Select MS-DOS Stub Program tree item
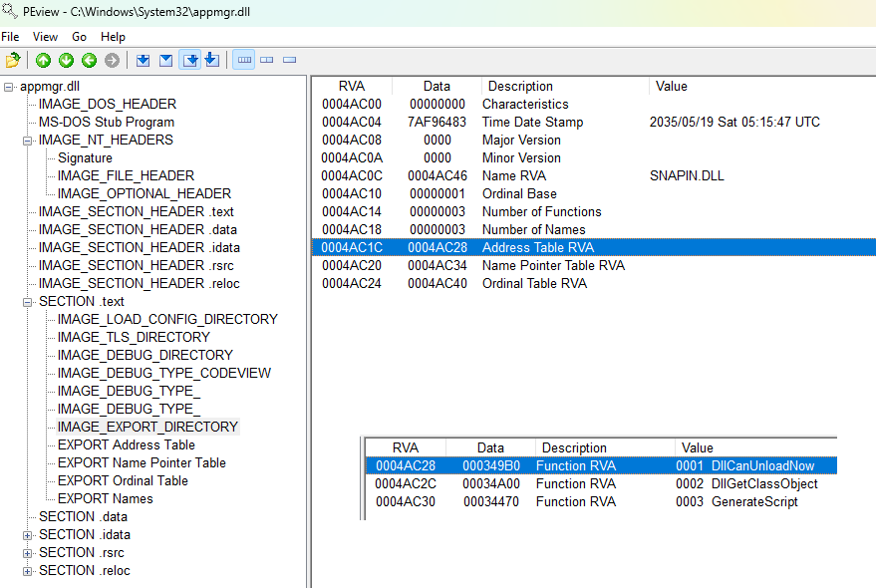876x588 pixels. (x=107, y=122)
